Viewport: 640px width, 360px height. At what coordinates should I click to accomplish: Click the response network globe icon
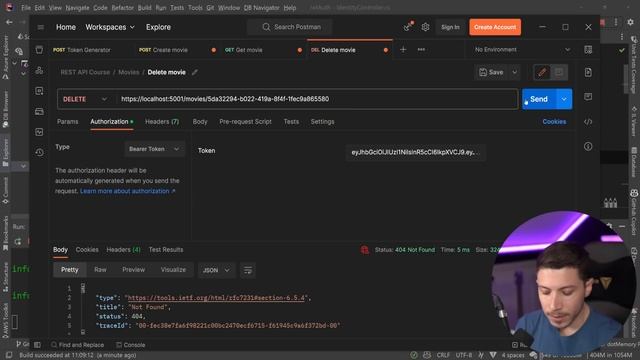coord(364,250)
